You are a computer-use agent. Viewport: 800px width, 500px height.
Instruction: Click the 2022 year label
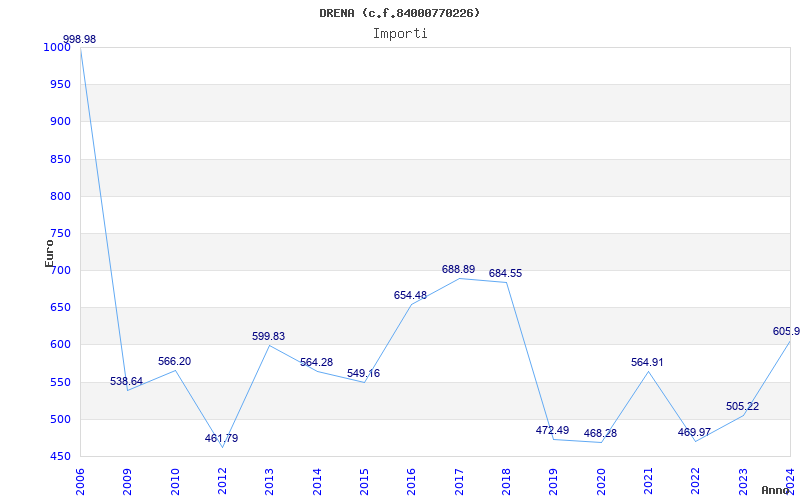click(696, 482)
